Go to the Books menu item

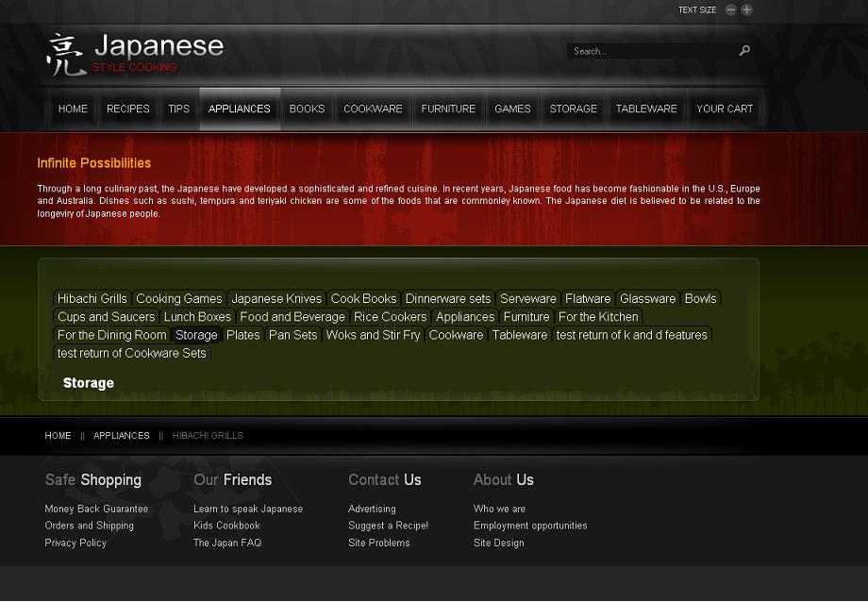coord(307,109)
